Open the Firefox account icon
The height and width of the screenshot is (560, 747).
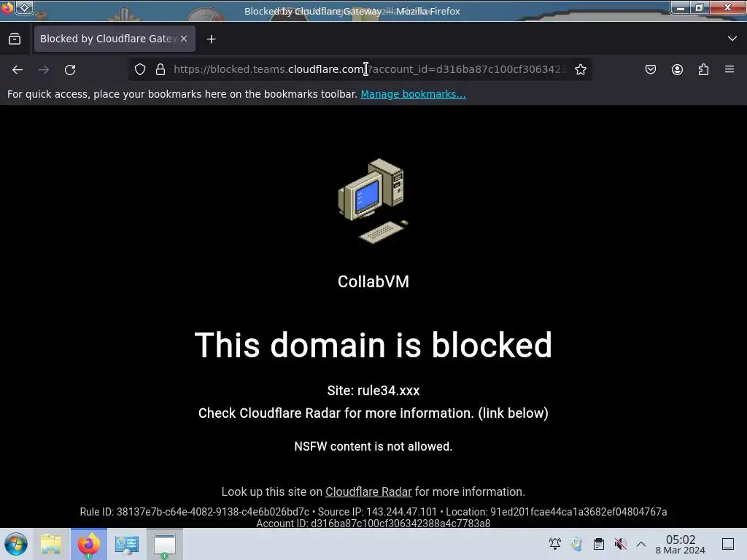click(677, 69)
